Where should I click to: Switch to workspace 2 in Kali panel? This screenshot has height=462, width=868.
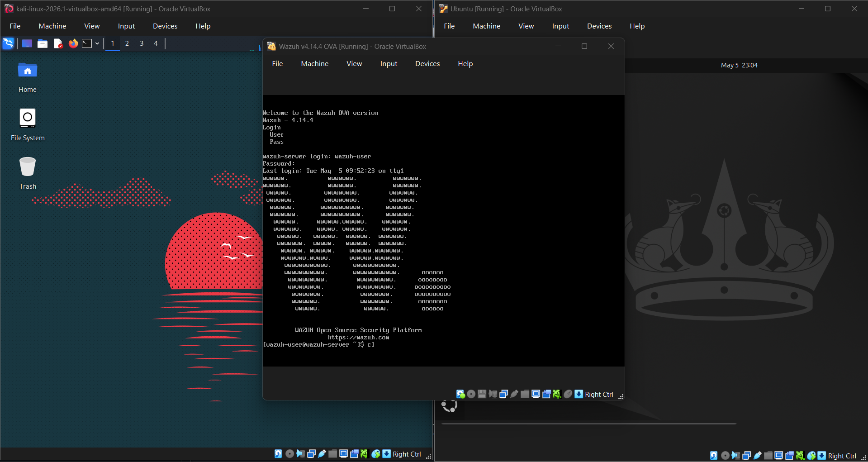pyautogui.click(x=127, y=43)
